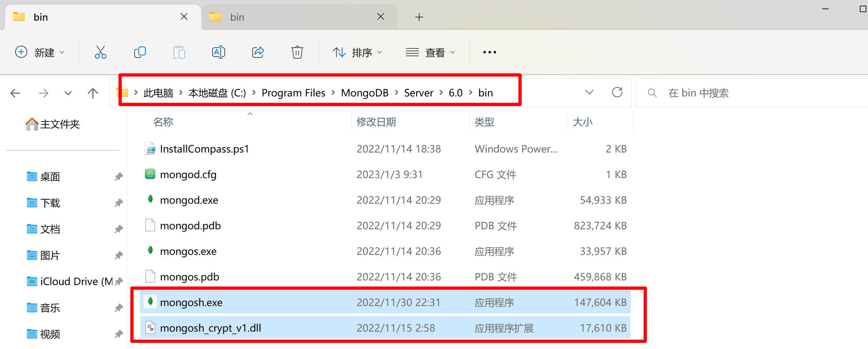
Task: Sort by 类型 column header
Action: coord(484,122)
